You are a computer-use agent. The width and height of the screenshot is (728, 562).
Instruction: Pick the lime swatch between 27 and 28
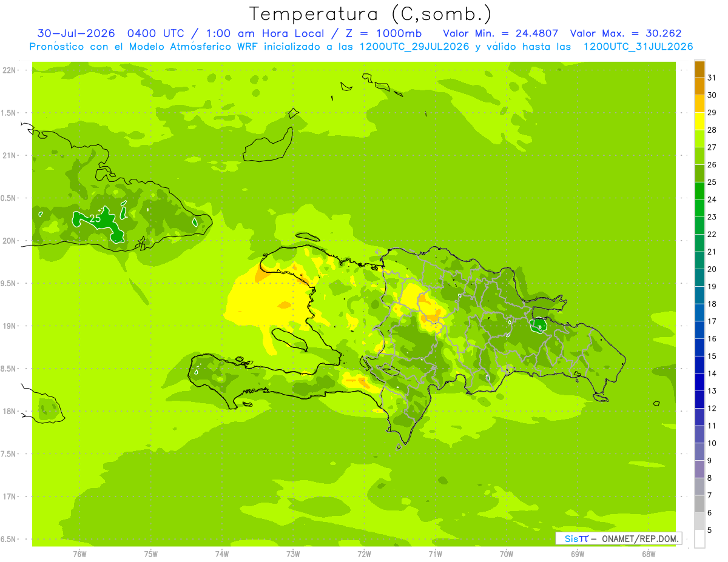(699, 138)
